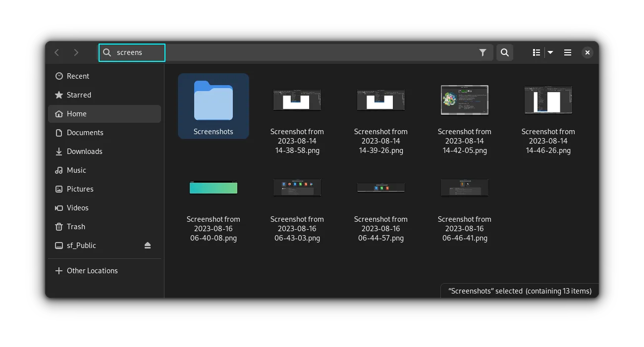Click Other Locations in sidebar

92,271
